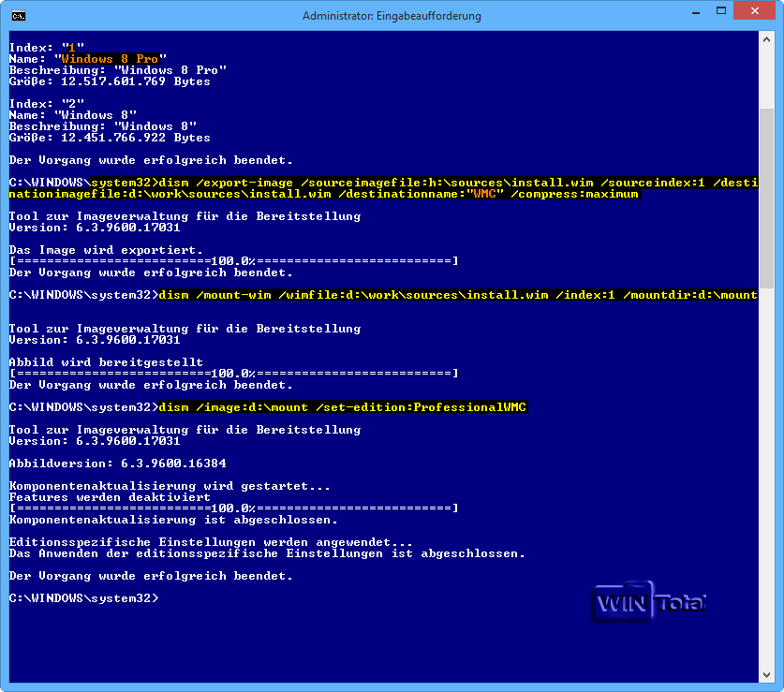Click the line 'Name: "Windows 8"'
Screen dimensions: 784x692
(72, 115)
